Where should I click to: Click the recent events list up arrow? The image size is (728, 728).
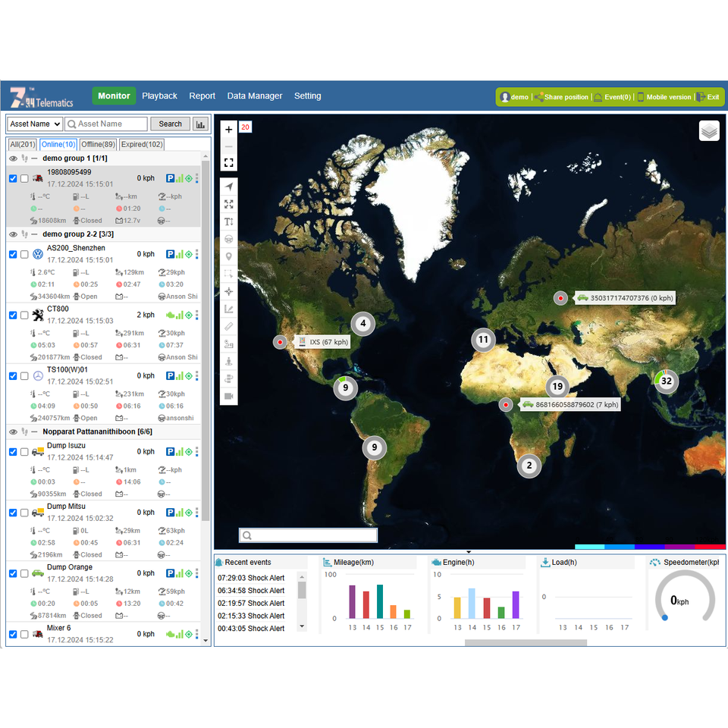pos(303,577)
